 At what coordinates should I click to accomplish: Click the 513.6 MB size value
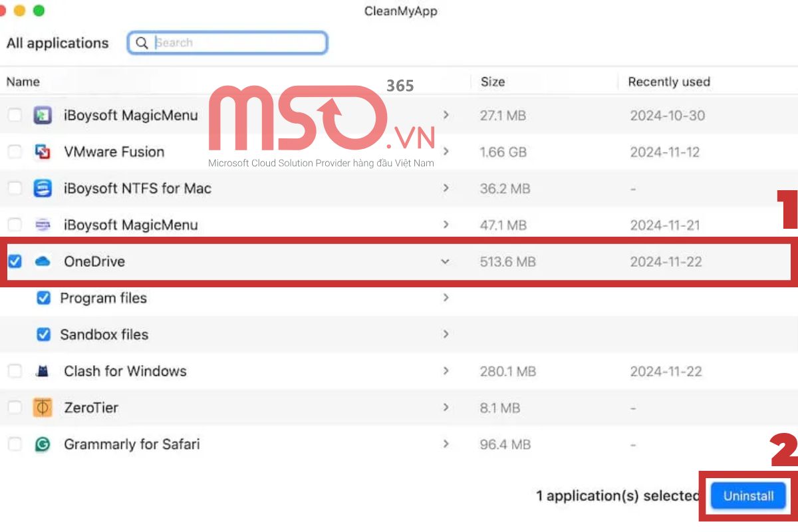click(508, 262)
